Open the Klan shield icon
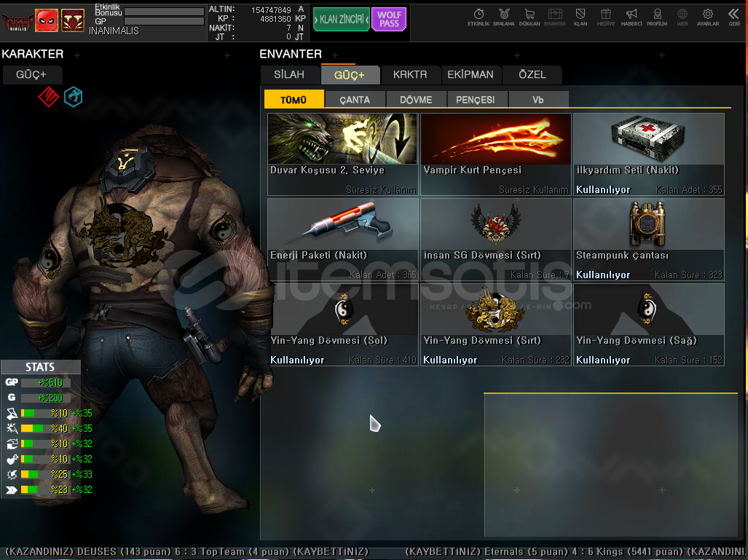This screenshot has width=748, height=560. coord(580,17)
